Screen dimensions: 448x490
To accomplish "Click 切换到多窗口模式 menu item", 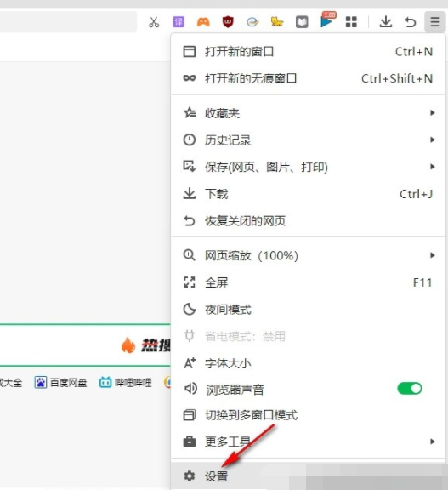I will pos(308,415).
